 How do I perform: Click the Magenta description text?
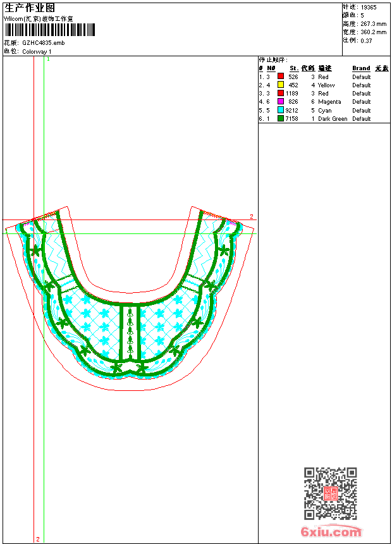click(x=329, y=102)
